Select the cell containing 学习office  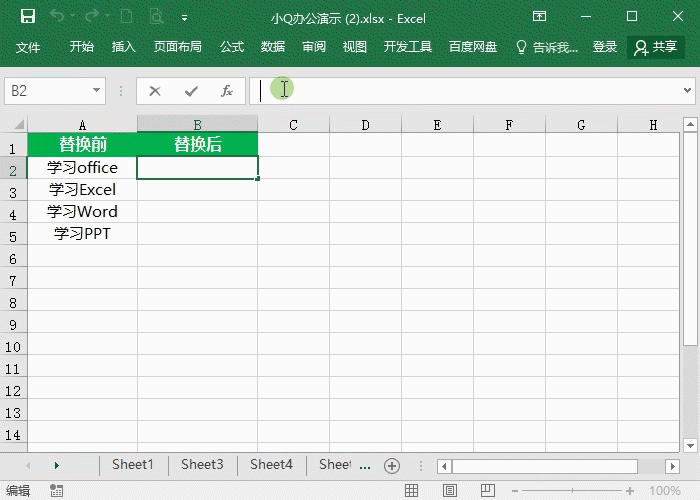(x=83, y=168)
